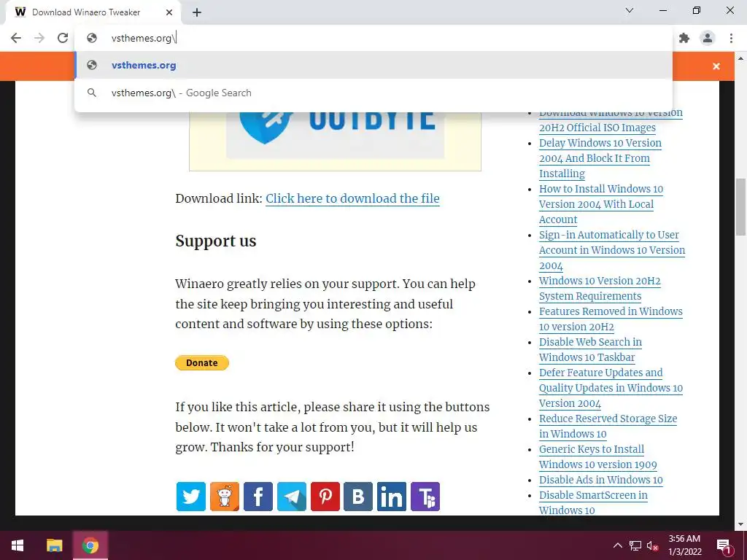This screenshot has height=560, width=747.
Task: Click the muted volume tray icon
Action: [x=652, y=545]
